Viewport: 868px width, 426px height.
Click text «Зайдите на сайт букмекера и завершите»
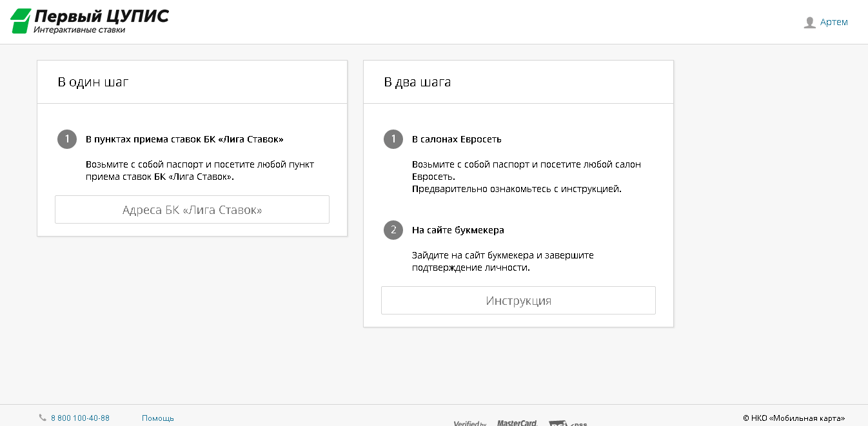point(503,255)
